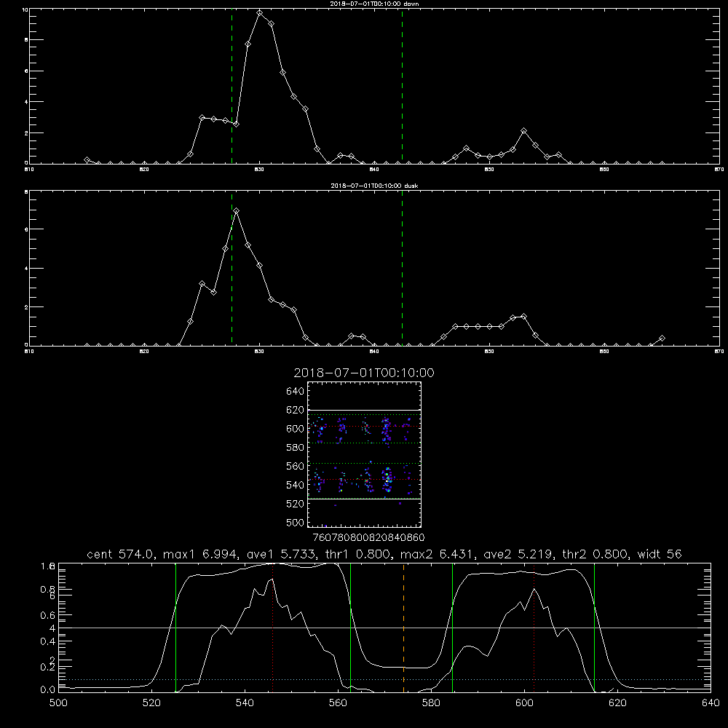Click y-axis label '520' beside the small image
Viewport: 728px width, 728px height.
pos(295,504)
